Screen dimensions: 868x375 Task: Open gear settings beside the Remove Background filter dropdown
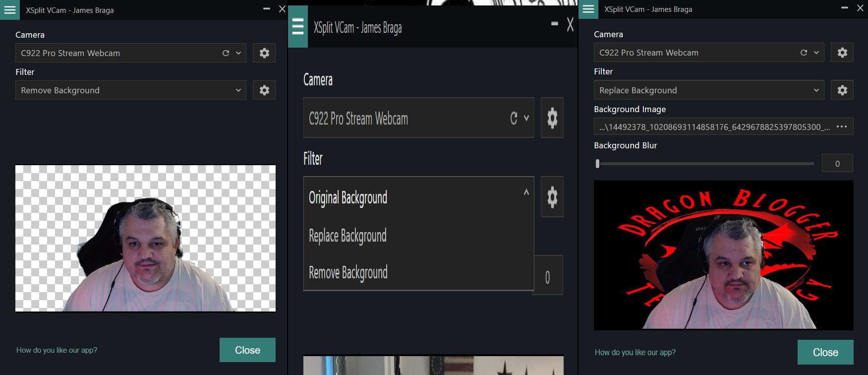click(264, 90)
